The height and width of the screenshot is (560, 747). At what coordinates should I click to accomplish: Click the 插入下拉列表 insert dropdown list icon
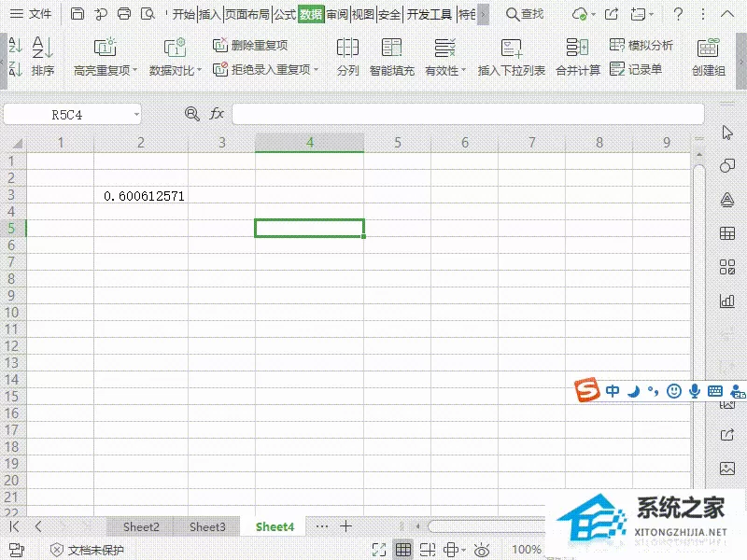point(511,49)
